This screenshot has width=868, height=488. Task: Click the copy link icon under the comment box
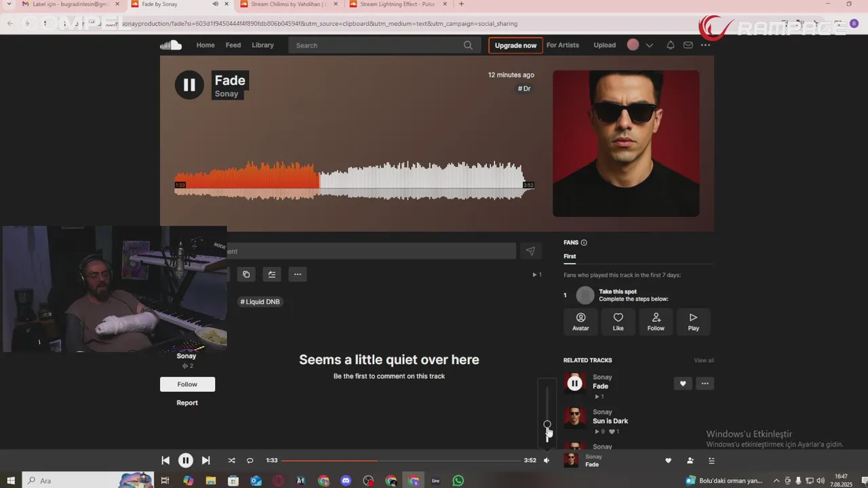tap(246, 274)
